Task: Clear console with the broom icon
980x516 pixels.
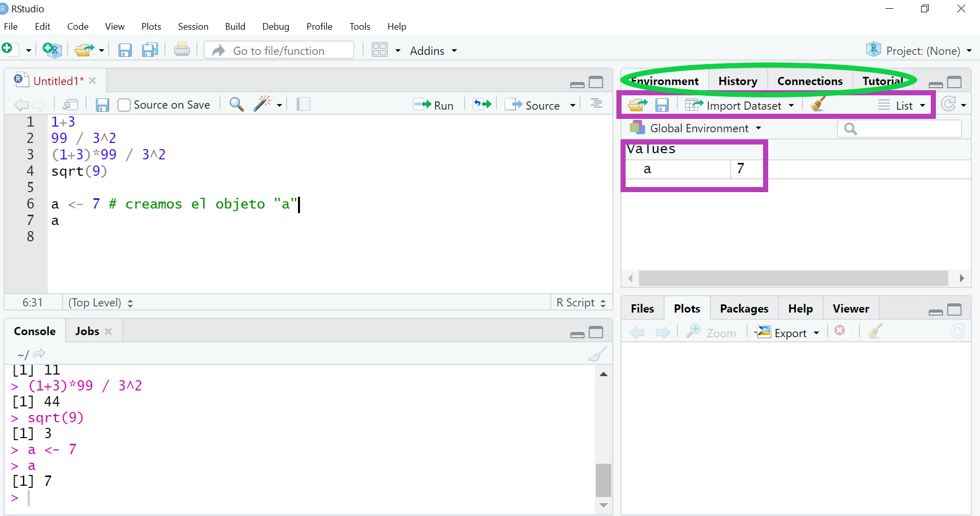Action: [597, 354]
